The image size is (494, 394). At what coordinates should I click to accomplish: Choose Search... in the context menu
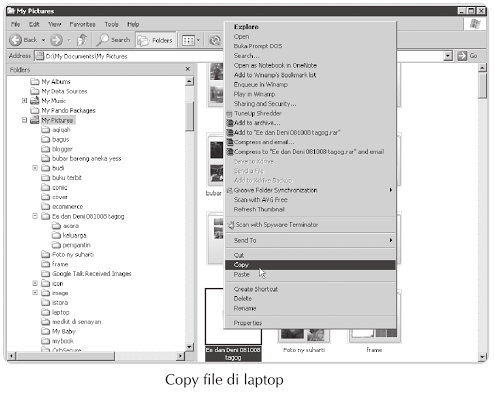310,56
